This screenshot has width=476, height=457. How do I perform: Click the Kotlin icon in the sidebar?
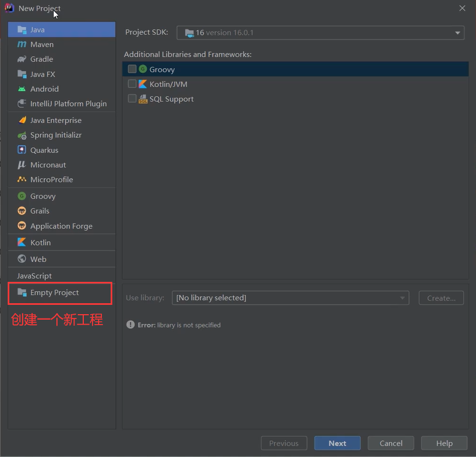click(x=22, y=242)
